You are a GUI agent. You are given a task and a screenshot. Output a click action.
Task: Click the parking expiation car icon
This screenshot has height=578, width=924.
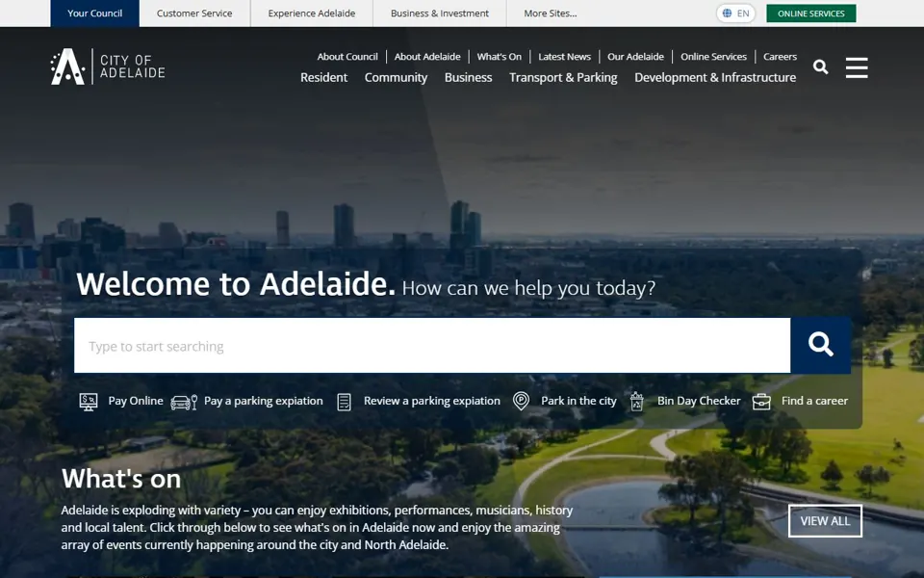click(x=184, y=403)
